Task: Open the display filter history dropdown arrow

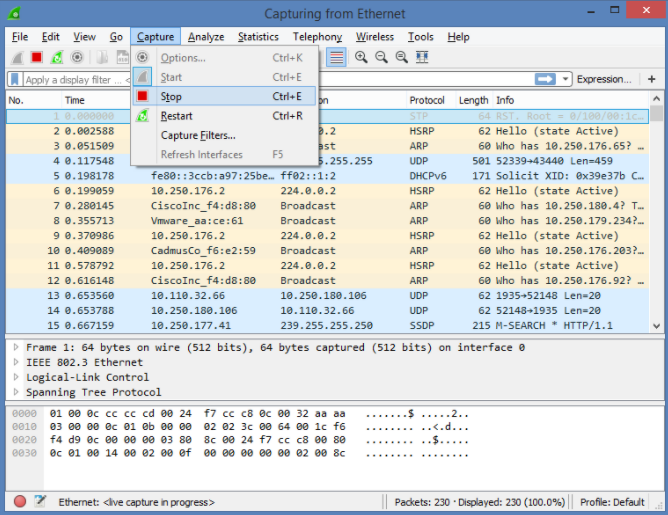Action: tap(565, 79)
